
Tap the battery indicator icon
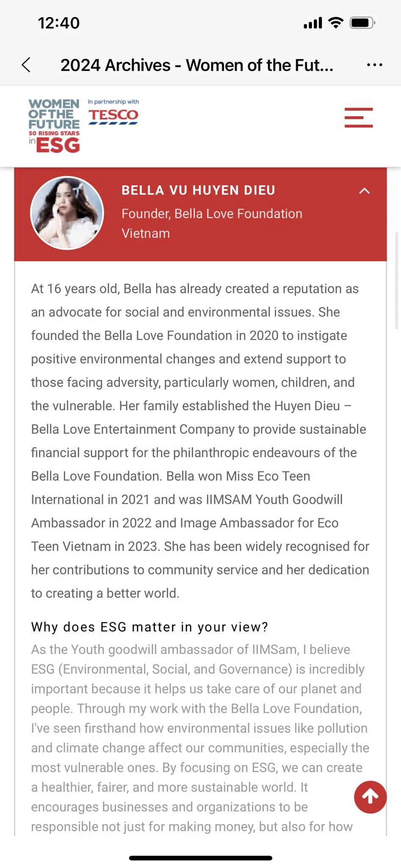362,23
